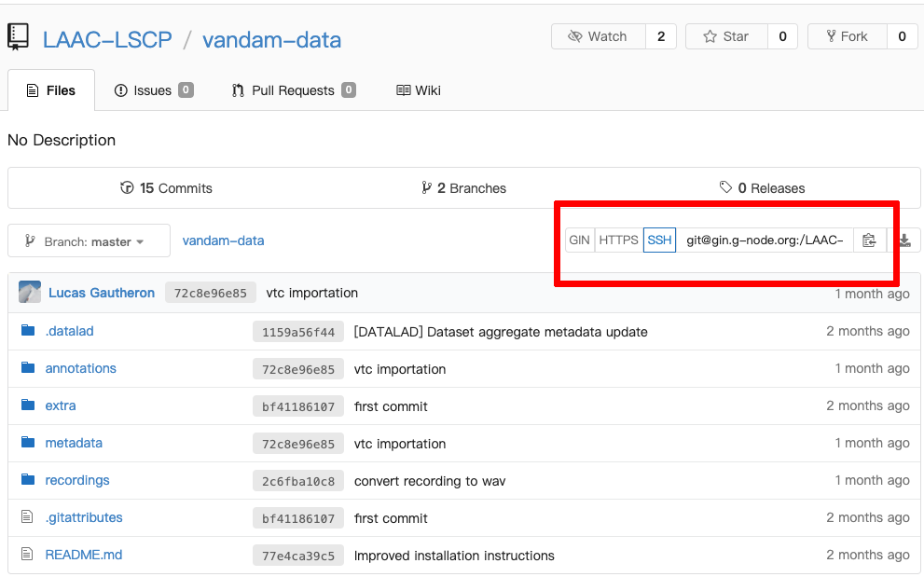The image size is (924, 577).
Task: Star this repository
Action: point(726,36)
